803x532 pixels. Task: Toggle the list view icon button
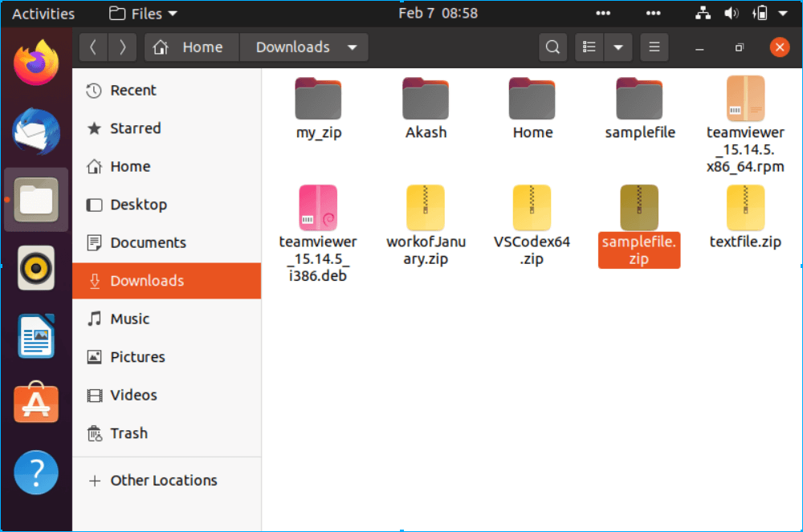click(x=590, y=47)
